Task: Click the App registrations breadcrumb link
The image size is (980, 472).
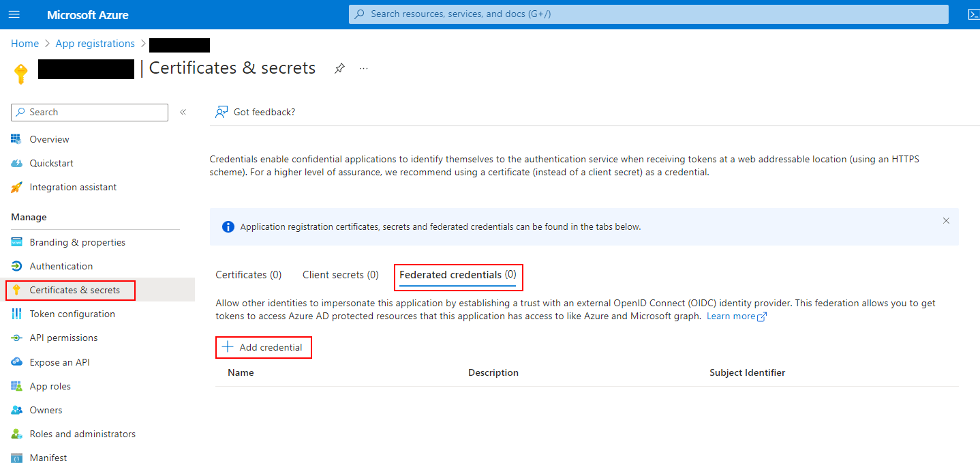Action: [x=95, y=44]
